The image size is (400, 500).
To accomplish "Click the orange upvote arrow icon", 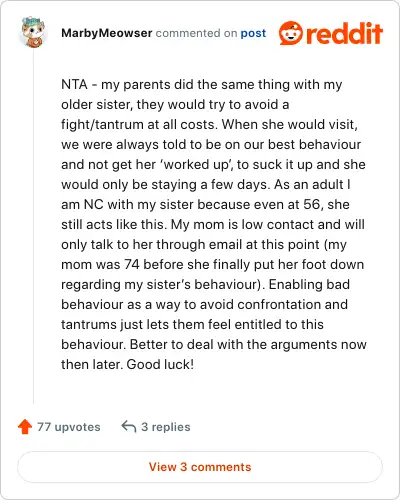I will [25, 427].
